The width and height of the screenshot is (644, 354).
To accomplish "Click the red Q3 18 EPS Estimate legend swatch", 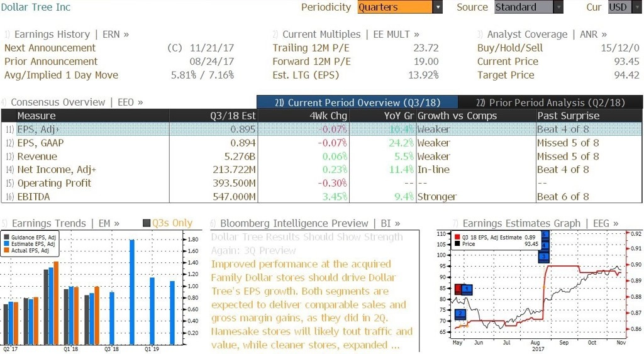I will tap(458, 238).
